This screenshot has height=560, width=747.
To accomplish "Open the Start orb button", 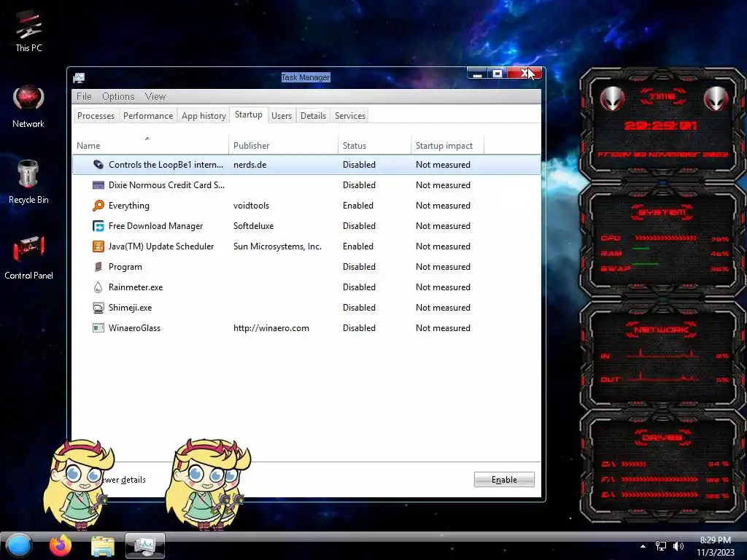I will tap(19, 545).
